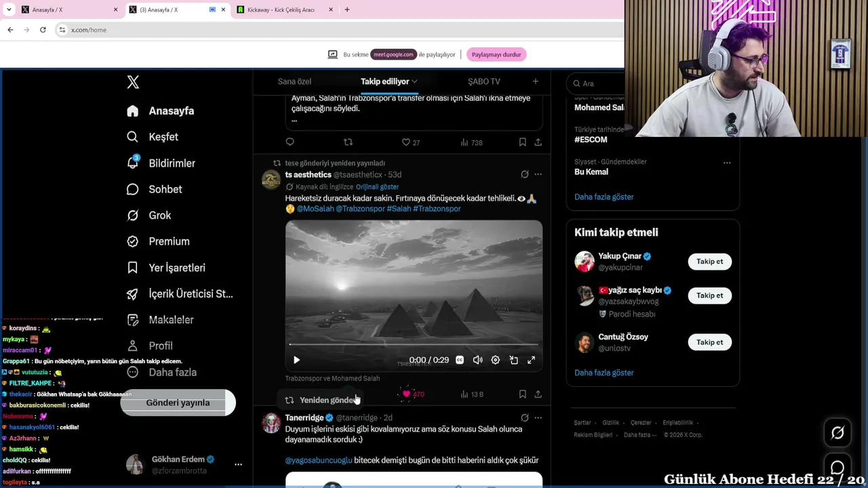The height and width of the screenshot is (488, 868).
Task: Open video settings gear
Action: click(495, 361)
